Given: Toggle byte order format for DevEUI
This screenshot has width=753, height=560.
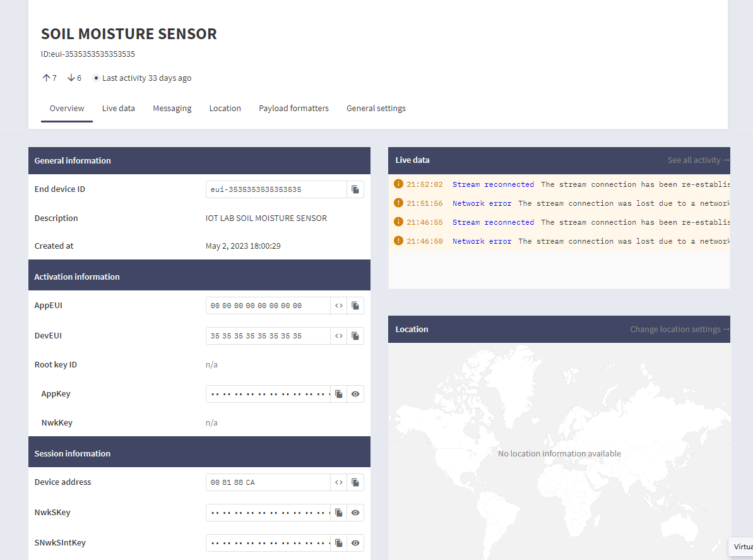Looking at the screenshot, I should 338,335.
